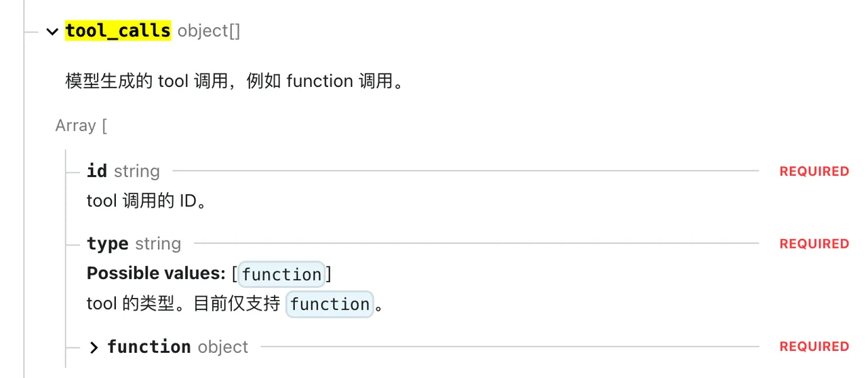
Task: Click the text tool 调用的 ID
Action: pos(146,202)
